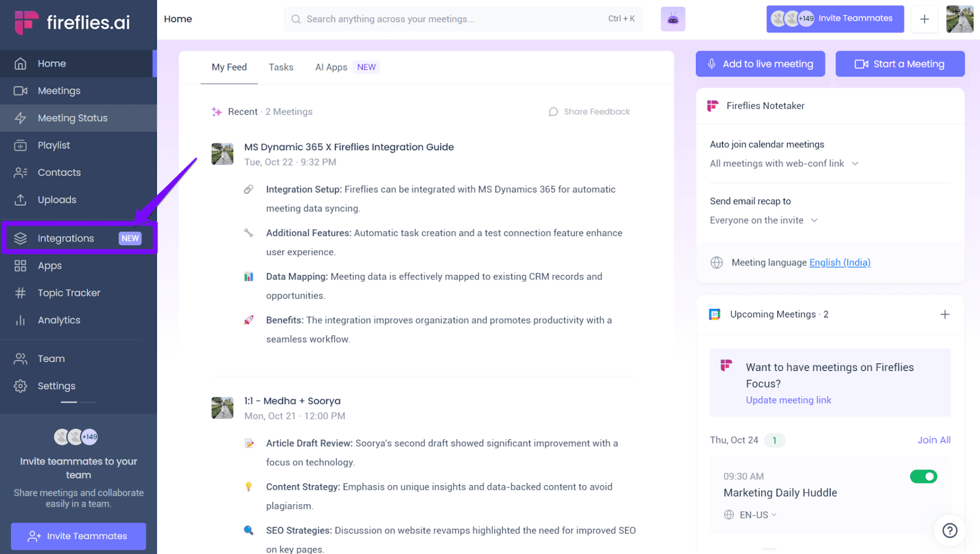Click the Uploads arrow icon
Image resolution: width=980 pixels, height=554 pixels.
point(20,200)
